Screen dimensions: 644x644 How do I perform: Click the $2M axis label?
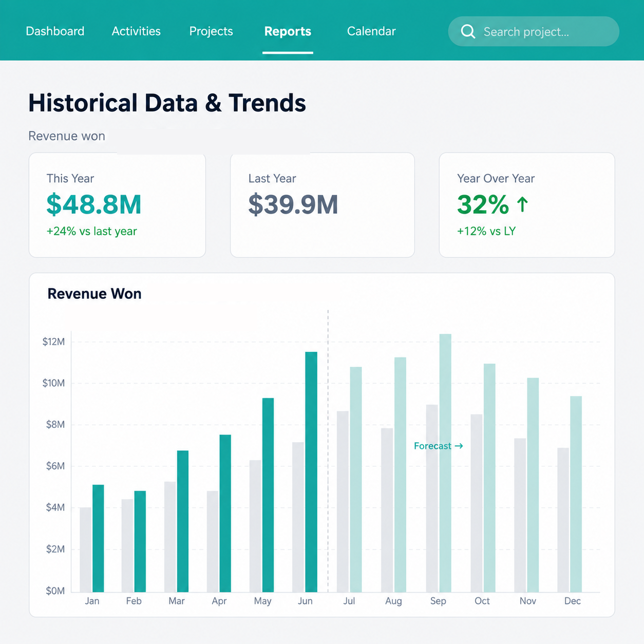coord(55,549)
